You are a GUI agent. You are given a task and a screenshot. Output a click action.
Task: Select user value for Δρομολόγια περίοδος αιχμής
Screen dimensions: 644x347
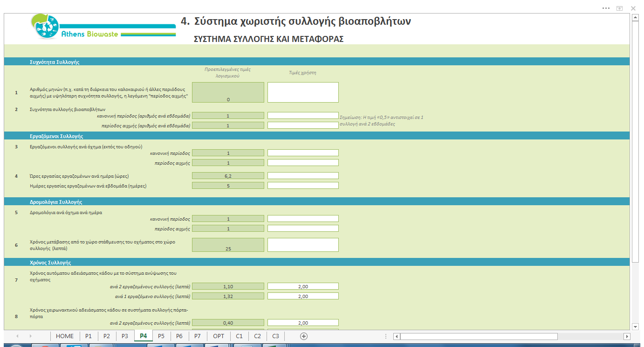coord(303,229)
